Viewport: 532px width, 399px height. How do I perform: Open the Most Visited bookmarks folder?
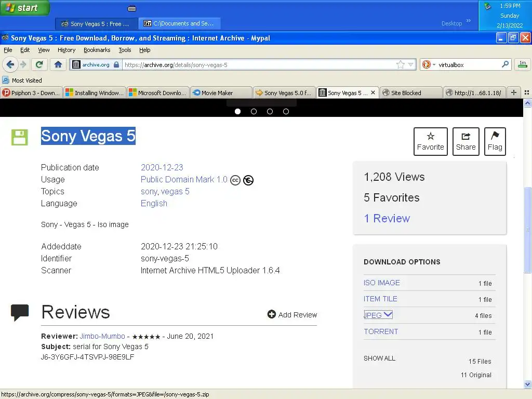(x=22, y=81)
